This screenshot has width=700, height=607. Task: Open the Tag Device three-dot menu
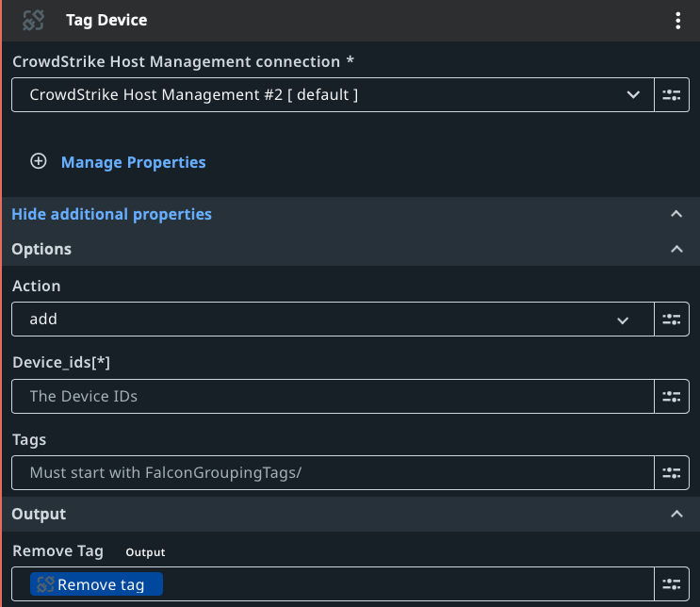click(x=677, y=21)
